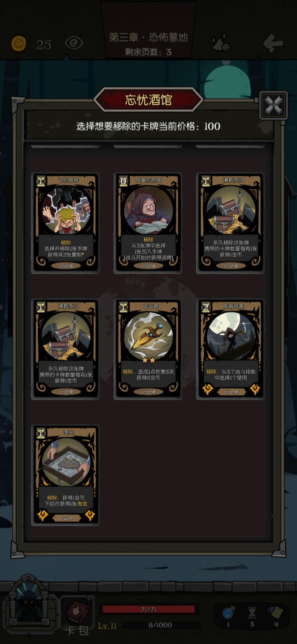Choose the 夜幕奇袭 night raid card

(x=230, y=349)
